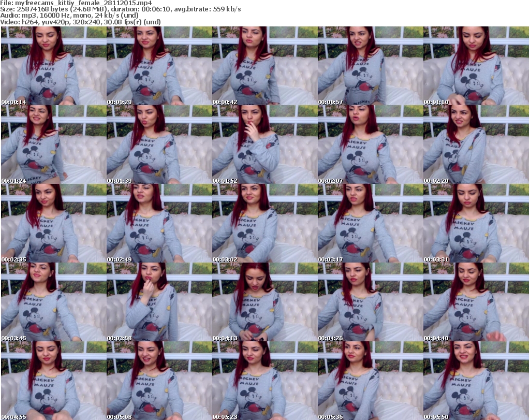
Task: Select the thumbnail frame at 00:04:40
Action: pos(476,302)
